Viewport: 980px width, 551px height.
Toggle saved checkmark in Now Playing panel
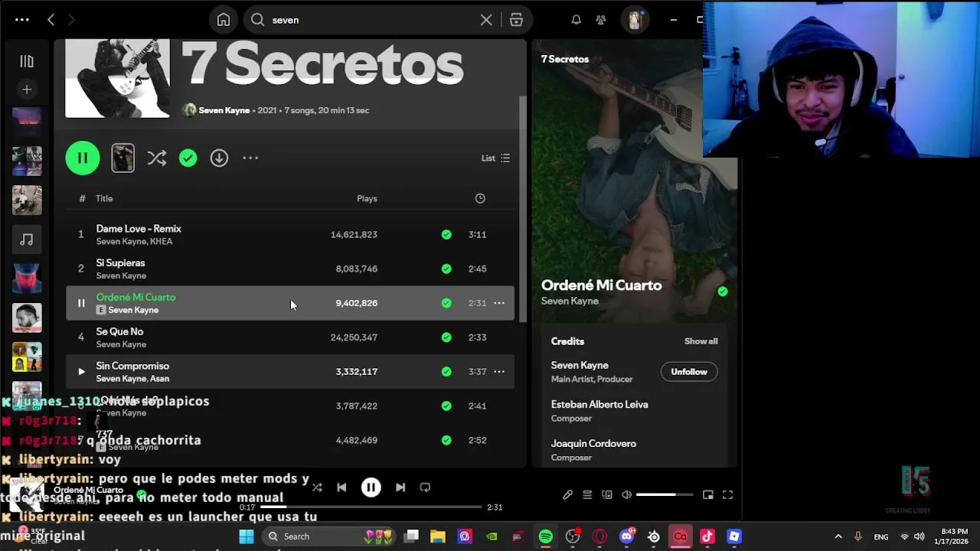723,292
